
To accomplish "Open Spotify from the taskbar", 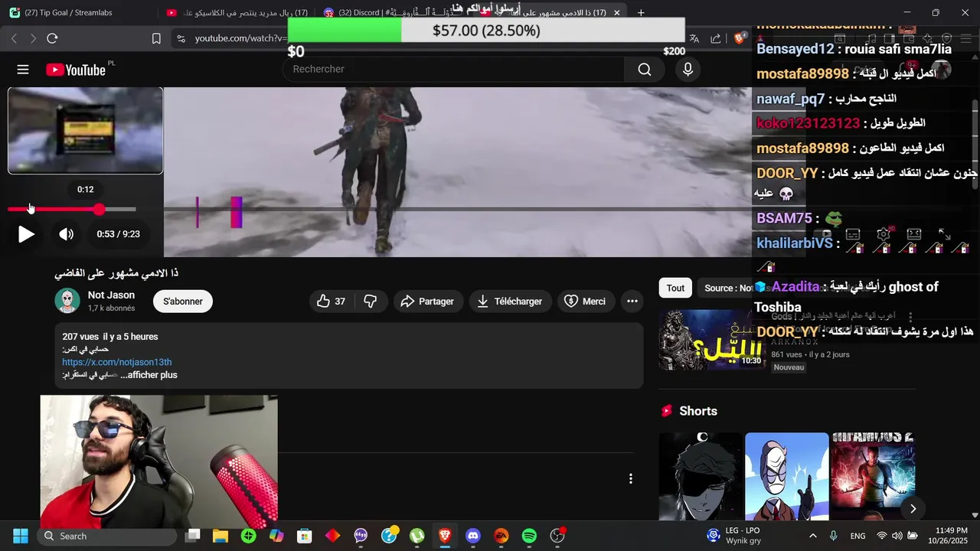I will click(x=529, y=536).
